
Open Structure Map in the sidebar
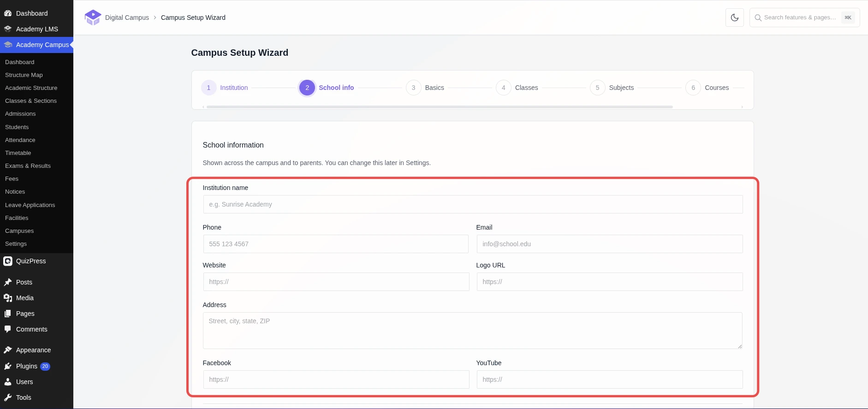tap(24, 75)
